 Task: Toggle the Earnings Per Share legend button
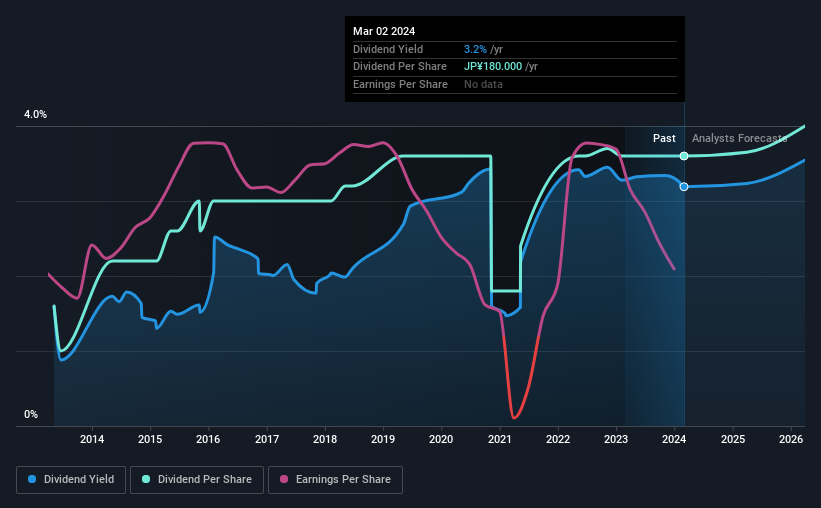pos(336,480)
